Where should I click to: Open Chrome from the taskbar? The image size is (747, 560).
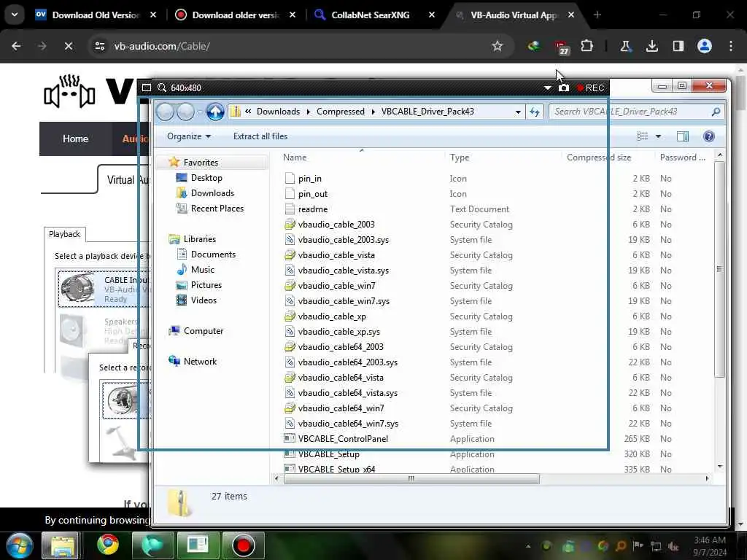[108, 545]
